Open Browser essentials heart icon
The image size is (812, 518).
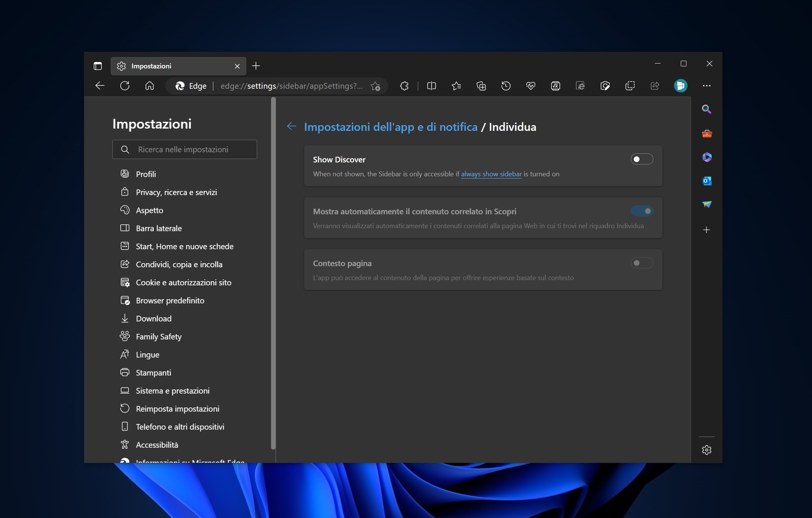coord(531,86)
